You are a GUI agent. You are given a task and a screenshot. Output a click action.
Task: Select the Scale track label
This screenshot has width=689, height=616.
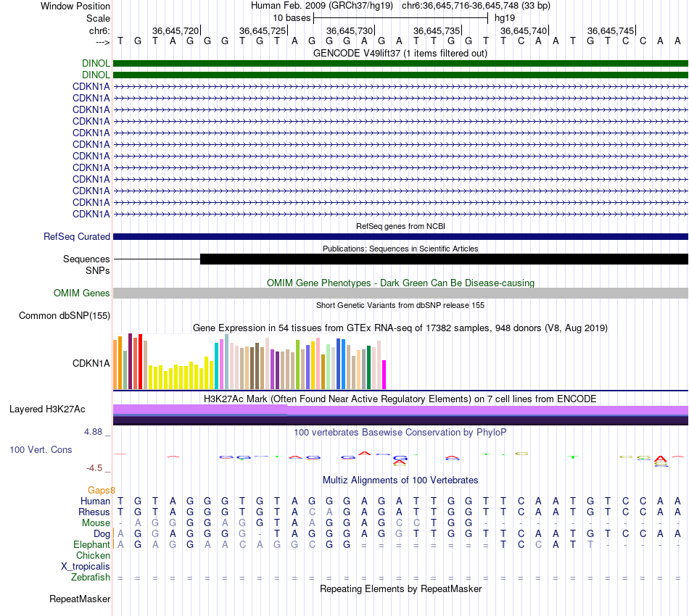click(98, 18)
